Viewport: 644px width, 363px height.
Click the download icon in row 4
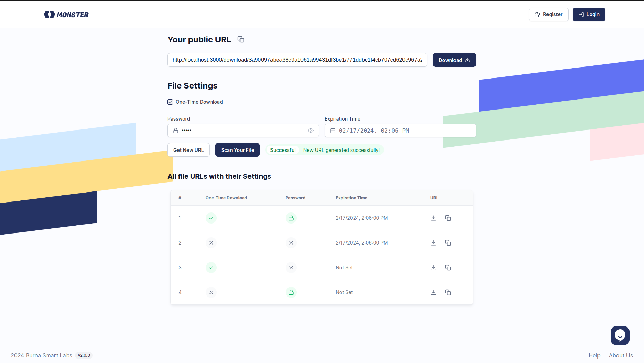pos(433,292)
